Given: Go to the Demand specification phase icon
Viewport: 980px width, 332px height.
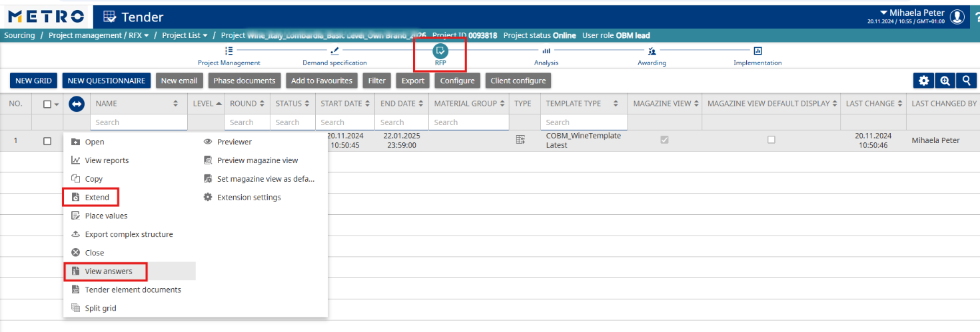Looking at the screenshot, I should coord(334,51).
